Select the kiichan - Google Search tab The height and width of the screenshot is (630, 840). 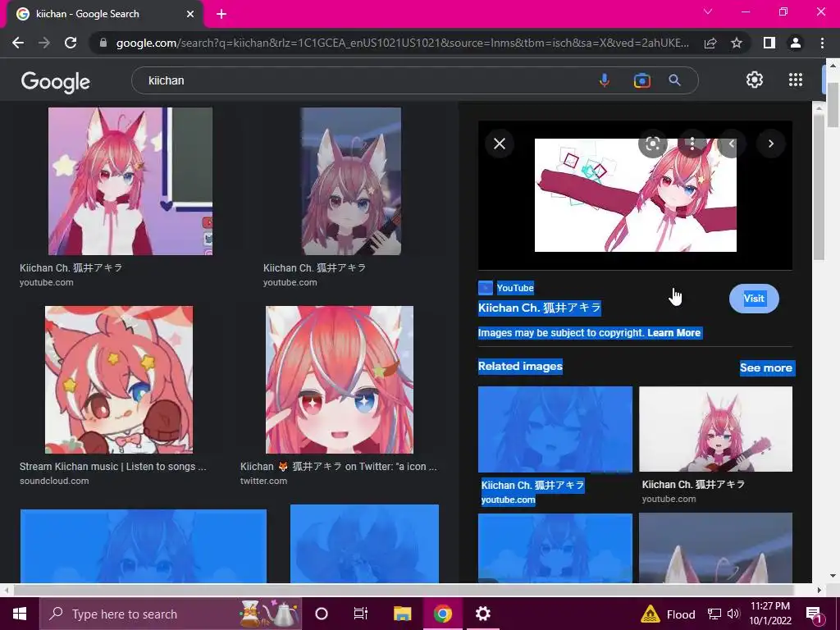pos(104,14)
